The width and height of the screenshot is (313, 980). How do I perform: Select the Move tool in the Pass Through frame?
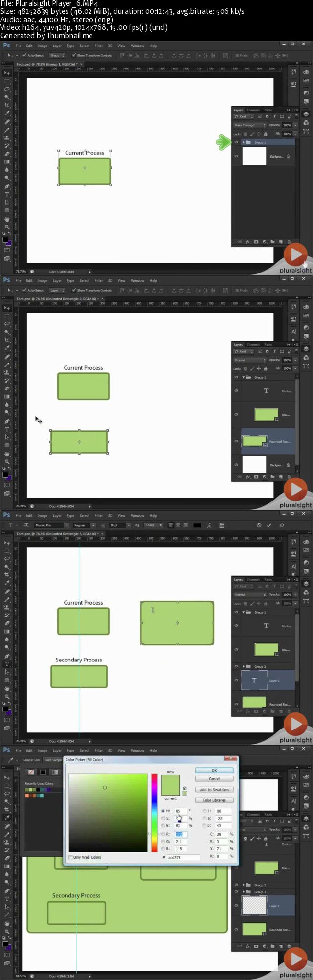click(7, 73)
